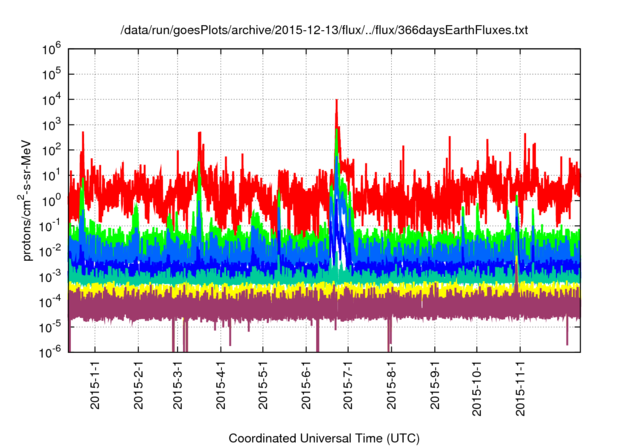Click the 10^1 label on the y-axis
This screenshot has height=448, width=640.
coord(51,176)
